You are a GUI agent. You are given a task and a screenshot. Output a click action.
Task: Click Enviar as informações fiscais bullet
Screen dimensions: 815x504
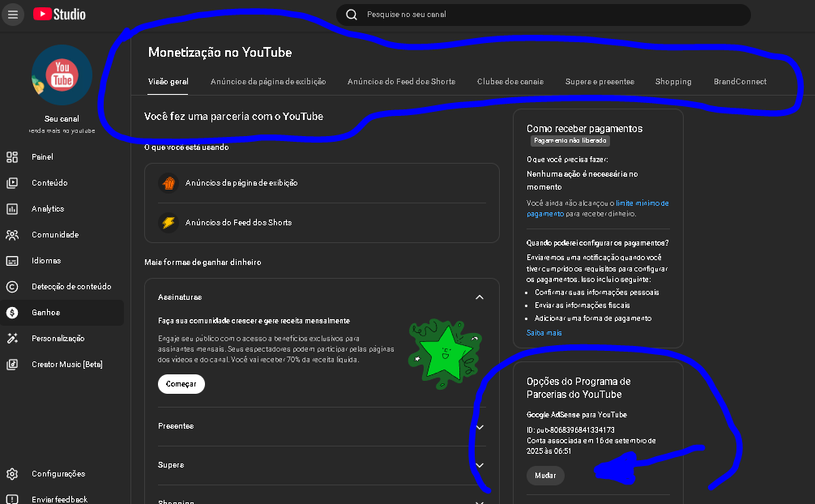(582, 305)
